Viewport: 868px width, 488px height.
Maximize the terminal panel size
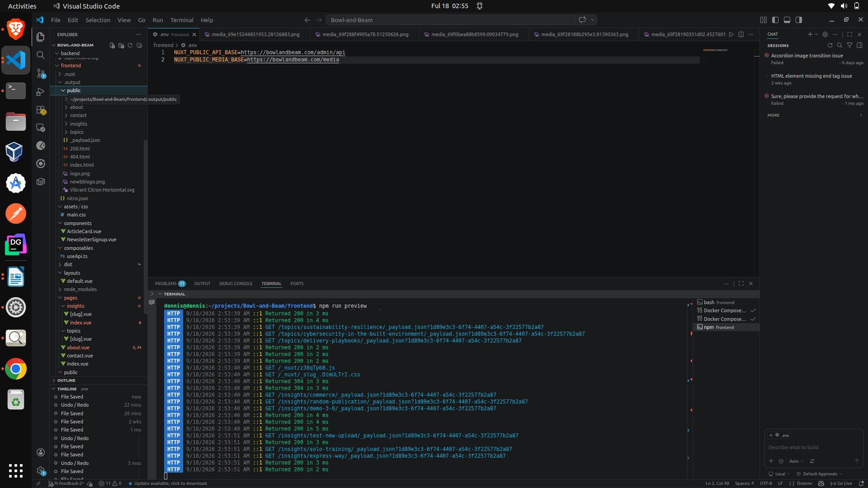tap(741, 284)
